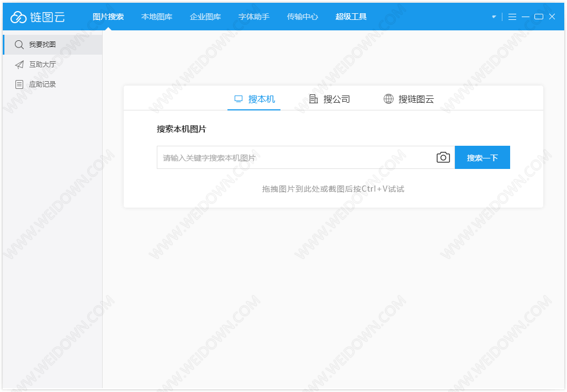Open 企业图库 in top navigation
Viewport: 567px width, 392px height.
click(x=205, y=17)
